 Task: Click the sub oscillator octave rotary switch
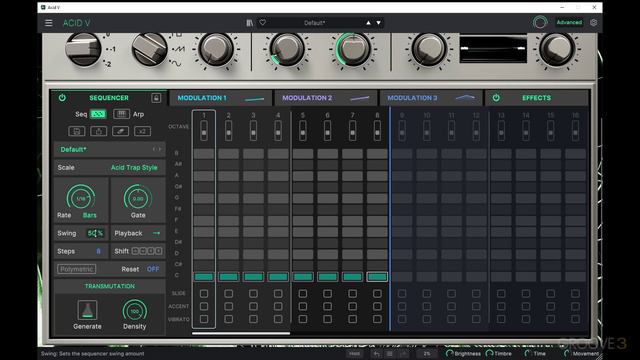tap(84, 49)
